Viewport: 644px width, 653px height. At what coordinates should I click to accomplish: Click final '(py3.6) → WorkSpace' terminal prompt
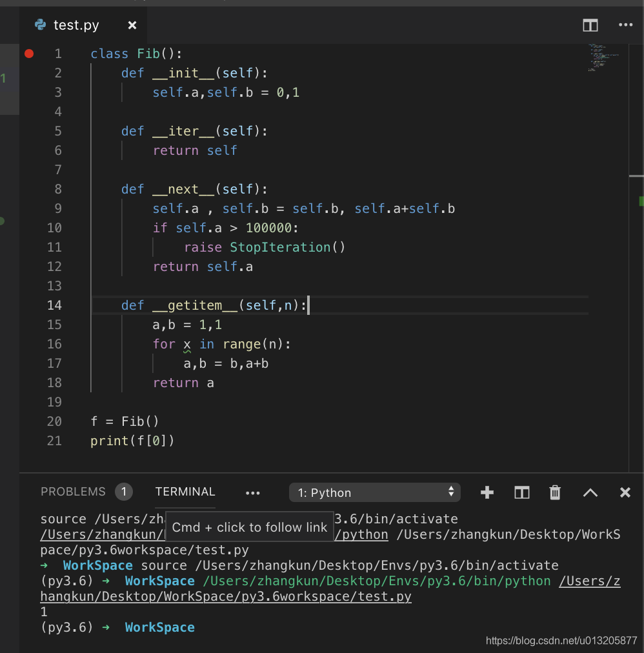coord(117,627)
